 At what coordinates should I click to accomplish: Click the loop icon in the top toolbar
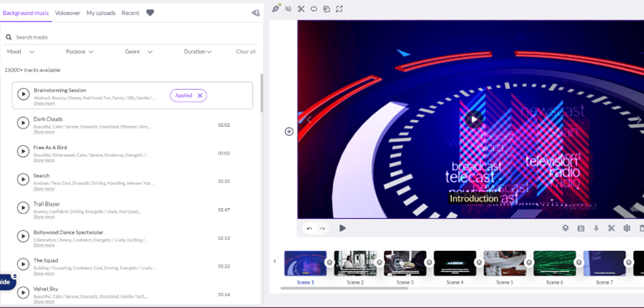[x=314, y=8]
